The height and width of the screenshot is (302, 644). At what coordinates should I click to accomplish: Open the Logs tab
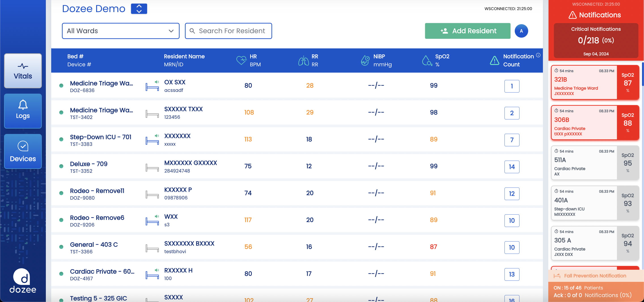coord(23,111)
